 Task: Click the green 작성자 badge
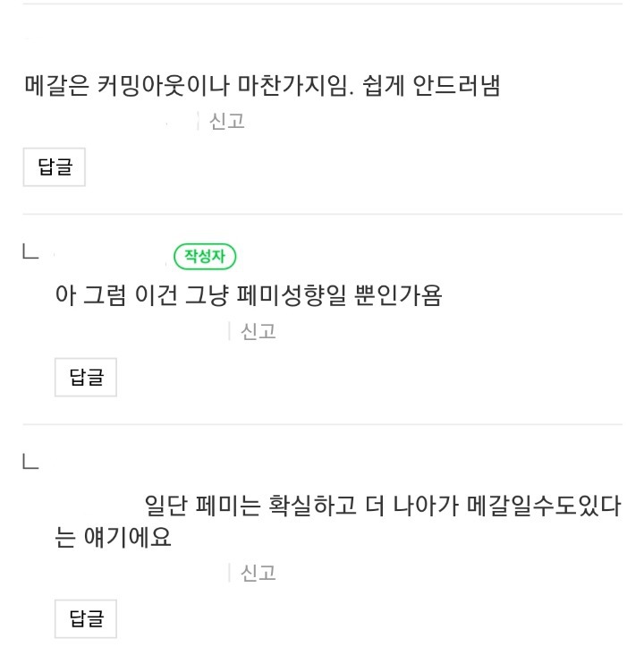(x=205, y=257)
